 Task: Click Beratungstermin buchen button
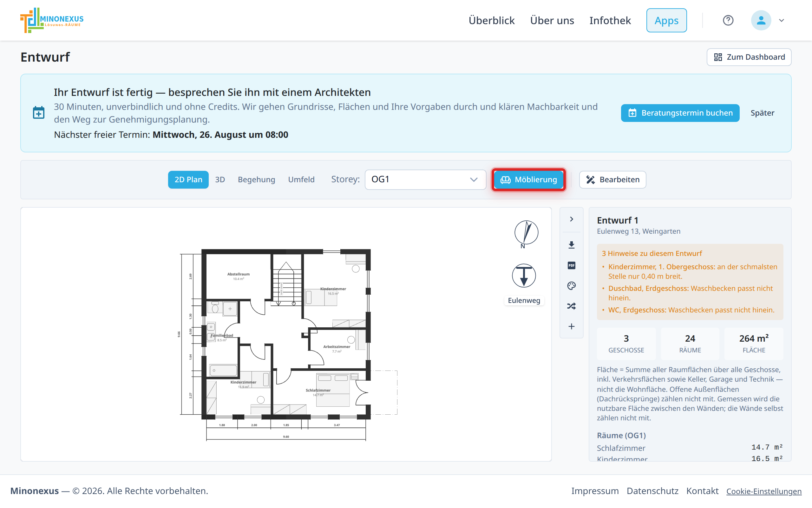(680, 113)
